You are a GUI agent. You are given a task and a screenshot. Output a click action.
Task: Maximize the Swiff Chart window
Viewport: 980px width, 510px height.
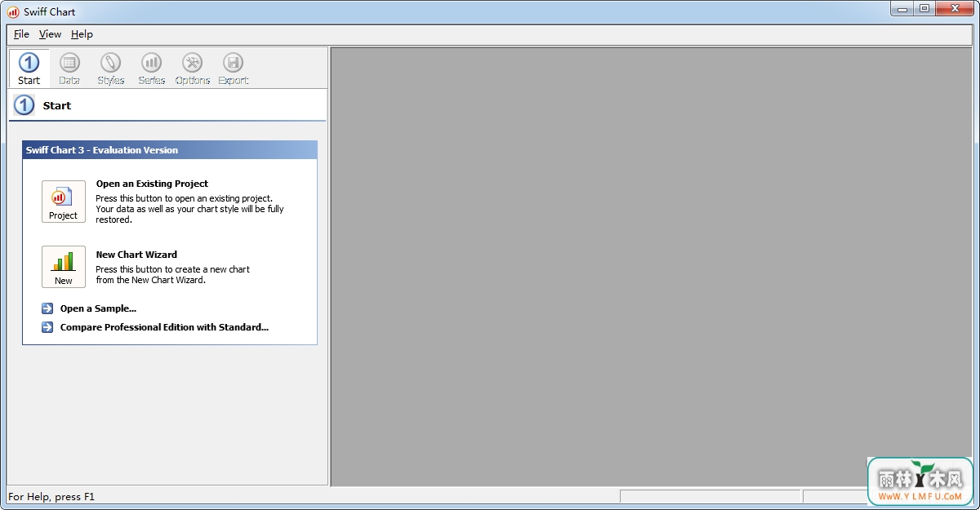click(924, 9)
